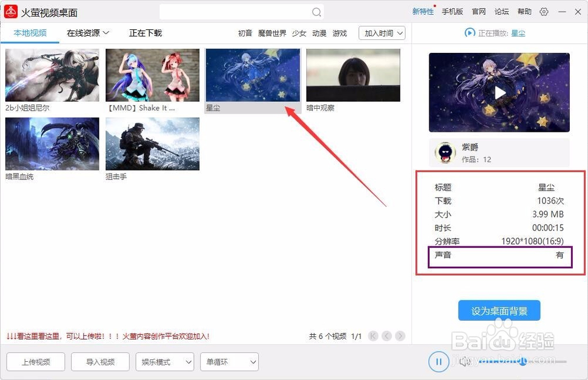This screenshot has height=380, width=588.
Task: Select the 狙击手 video thumbnail
Action: pyautogui.click(x=153, y=144)
